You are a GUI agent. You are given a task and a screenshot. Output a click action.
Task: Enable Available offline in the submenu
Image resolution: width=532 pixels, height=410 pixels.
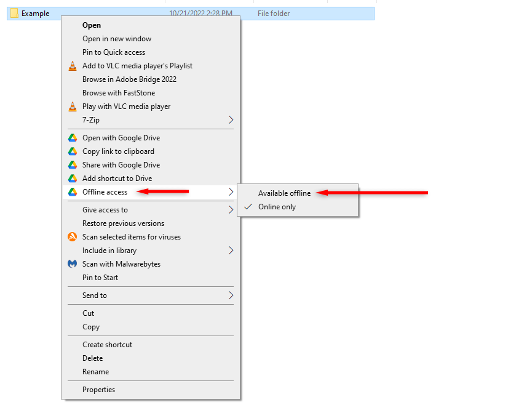[284, 193]
